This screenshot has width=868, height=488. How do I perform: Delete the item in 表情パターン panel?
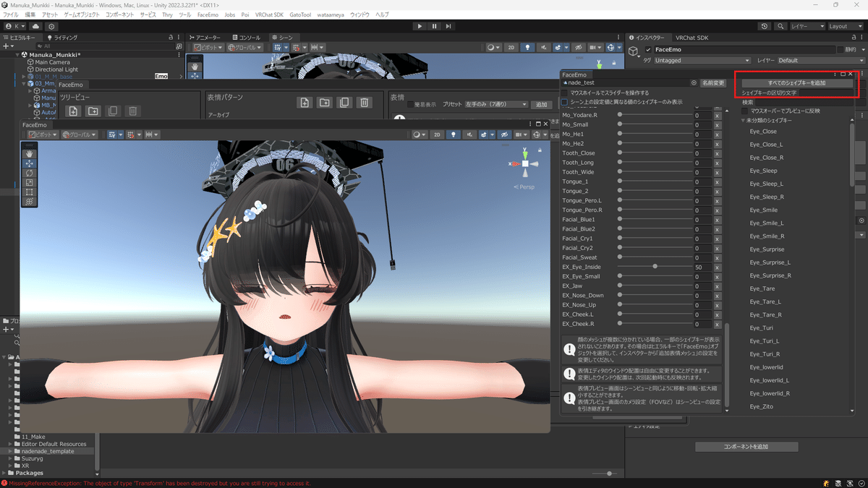[x=365, y=103]
